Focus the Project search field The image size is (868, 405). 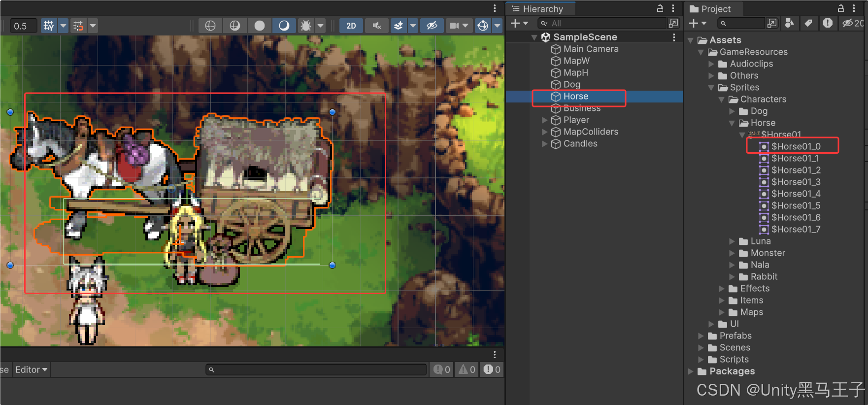[741, 23]
